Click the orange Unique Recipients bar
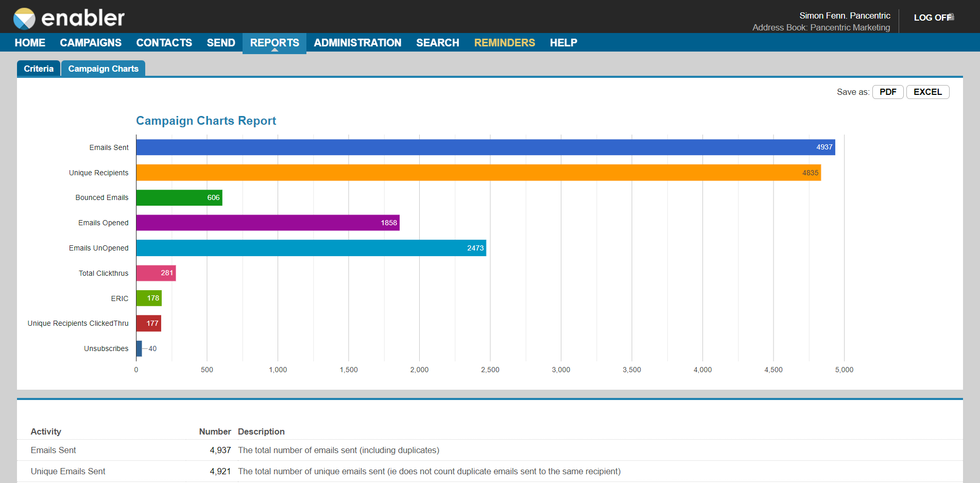Image resolution: width=980 pixels, height=483 pixels. point(478,173)
